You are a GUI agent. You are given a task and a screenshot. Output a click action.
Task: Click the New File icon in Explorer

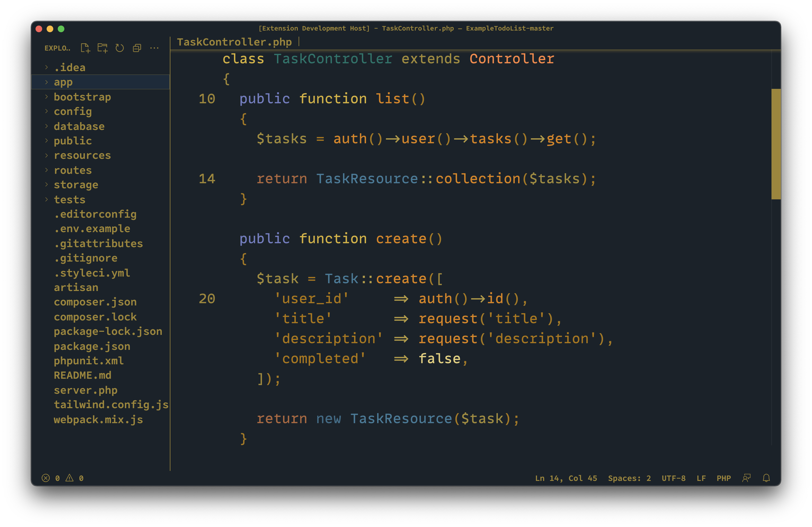point(85,48)
